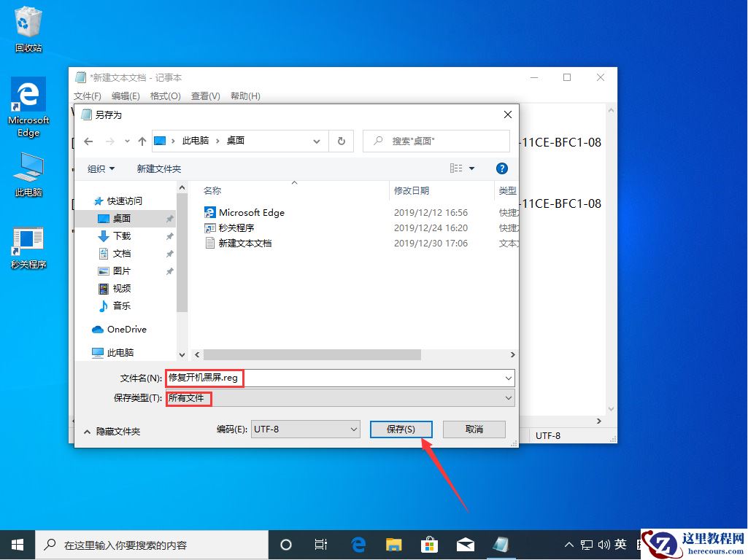Open the 保存类型 dropdown showing 所有文件
Screen dimensions: 748x560
click(x=508, y=398)
